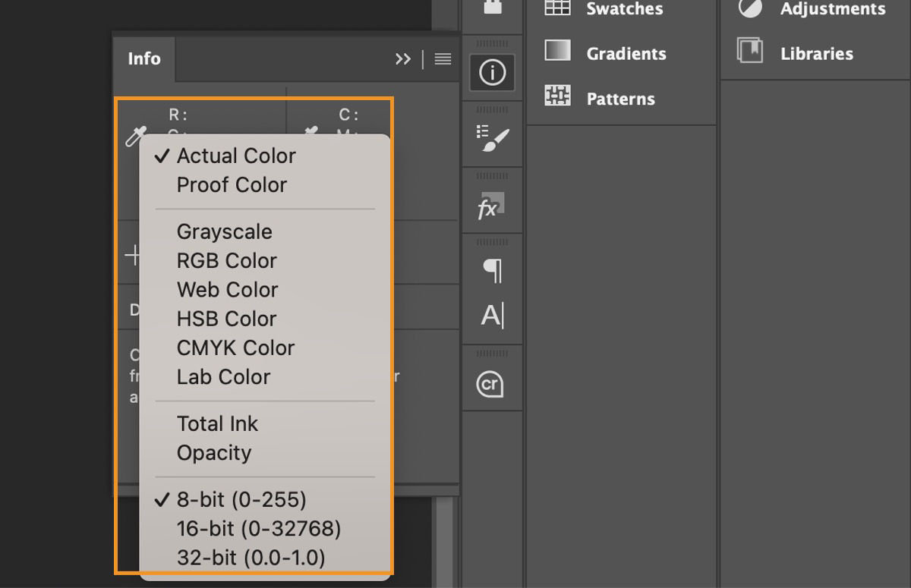This screenshot has width=911, height=588.
Task: Open the Info panel icon
Action: point(492,73)
